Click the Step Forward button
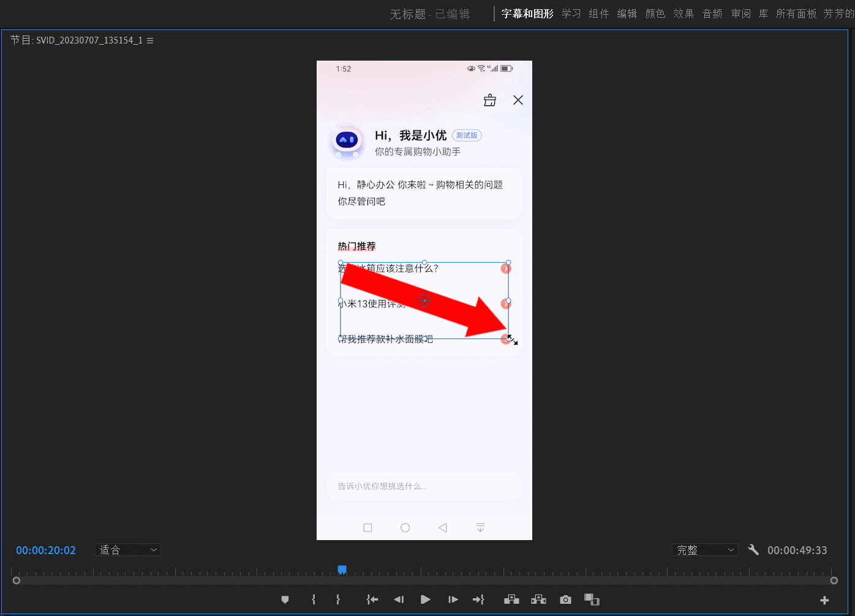Viewport: 855px width, 616px height. (452, 599)
